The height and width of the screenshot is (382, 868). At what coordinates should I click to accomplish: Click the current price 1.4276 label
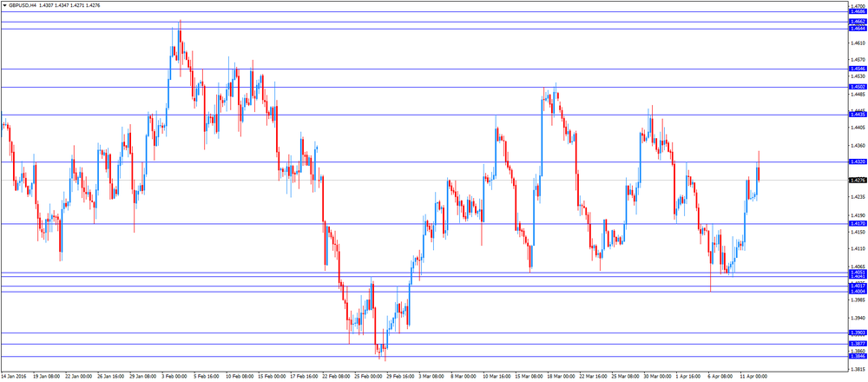[x=858, y=180]
